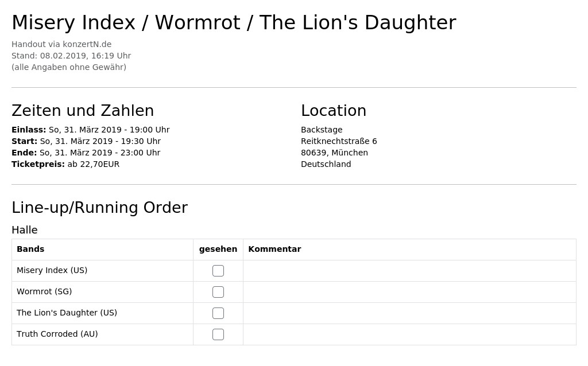Click the Halle stage label

coord(24,230)
